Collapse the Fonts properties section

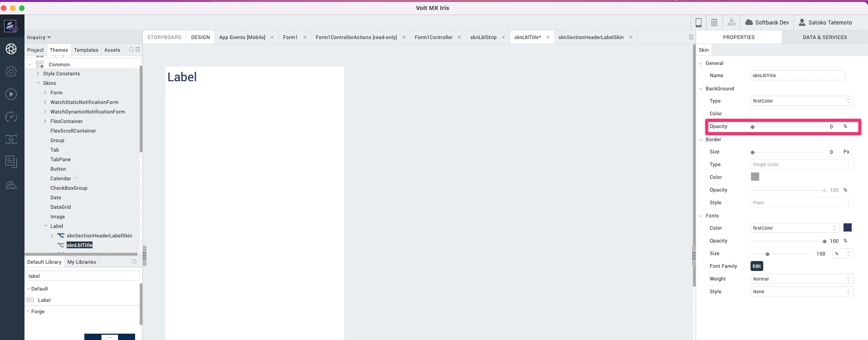(x=701, y=216)
